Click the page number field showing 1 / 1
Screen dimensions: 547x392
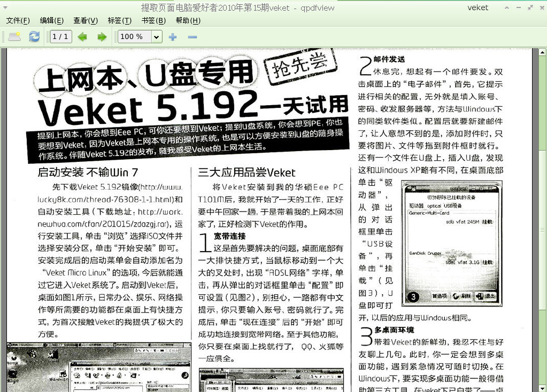pos(61,37)
